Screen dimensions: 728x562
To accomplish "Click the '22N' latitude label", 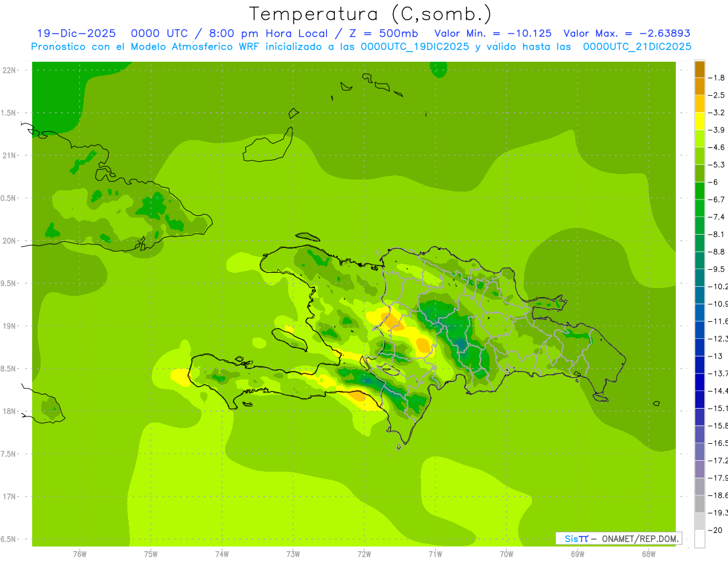I will 9,70.
